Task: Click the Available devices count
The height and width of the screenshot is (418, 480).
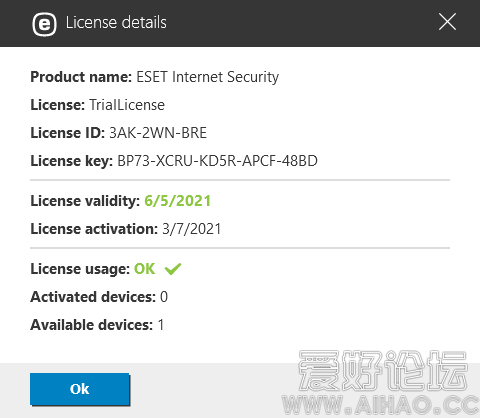Action: [161, 325]
